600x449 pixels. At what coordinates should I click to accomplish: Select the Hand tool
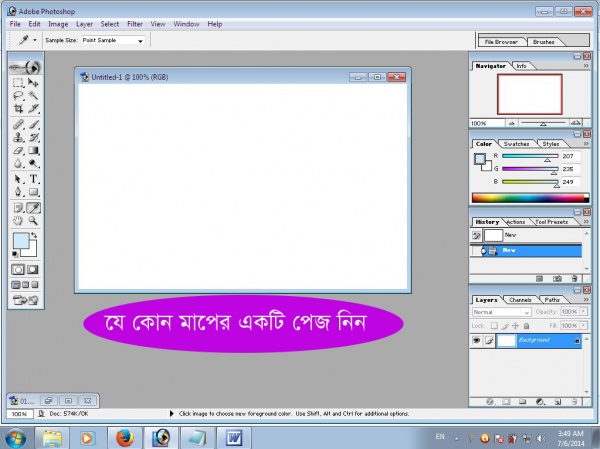tap(18, 221)
